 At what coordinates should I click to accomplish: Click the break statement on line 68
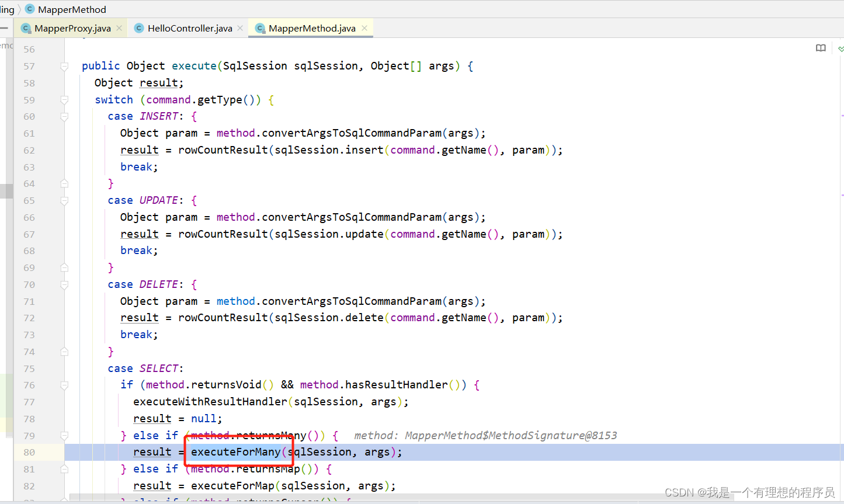pos(139,251)
